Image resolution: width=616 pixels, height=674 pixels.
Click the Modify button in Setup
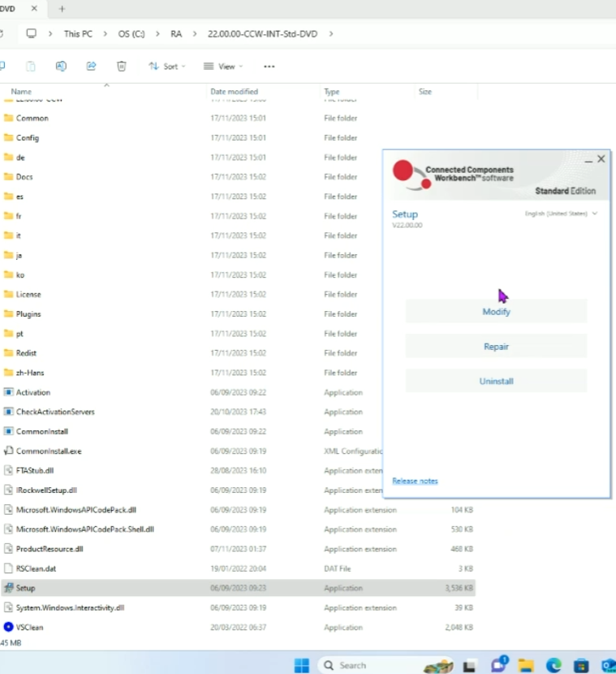[x=496, y=311]
